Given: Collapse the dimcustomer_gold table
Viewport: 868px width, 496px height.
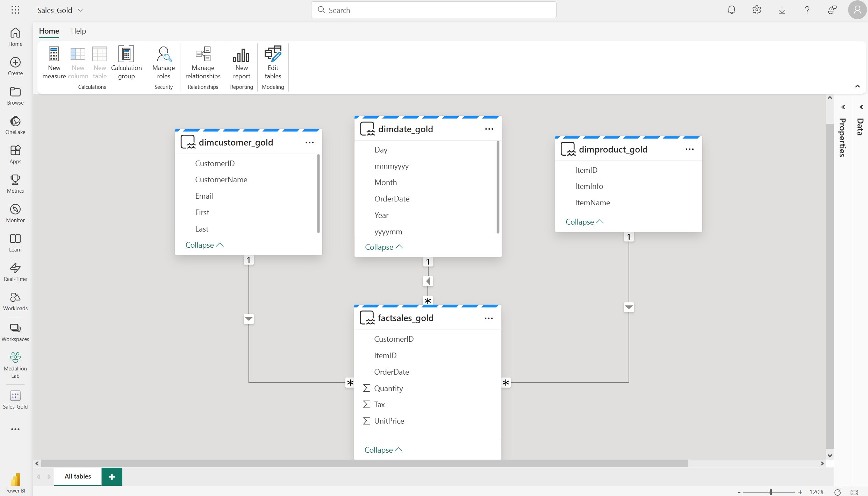Looking at the screenshot, I should pos(205,245).
